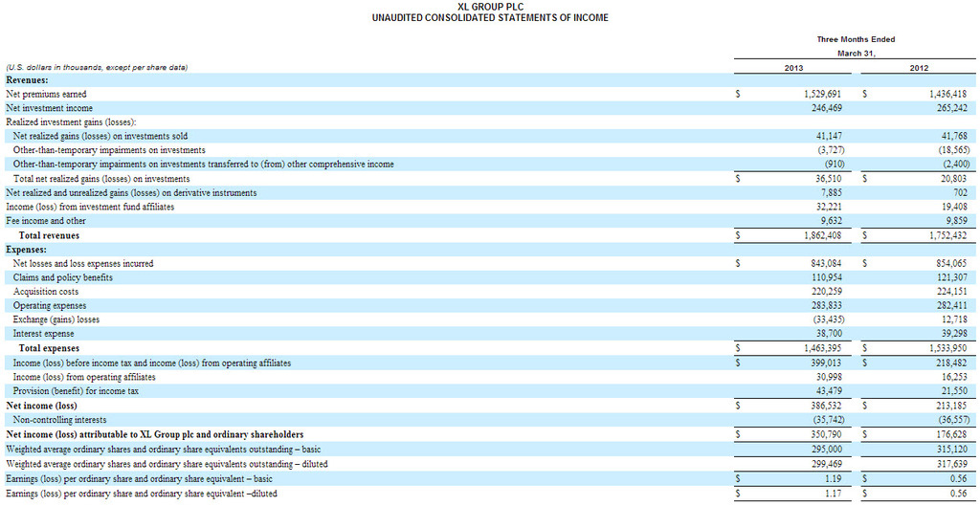This screenshot has width=980, height=506.
Task: Click the "Acquisition costs" label
Action: pos(46,292)
